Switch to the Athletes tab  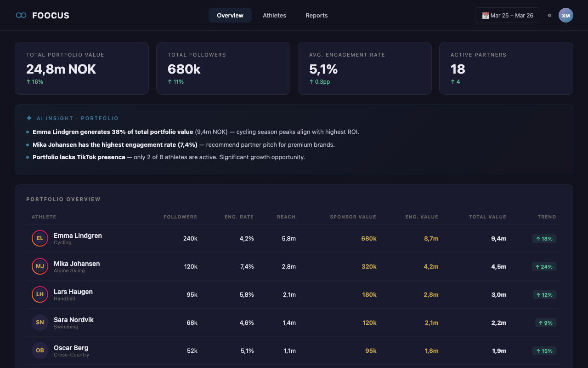point(274,15)
